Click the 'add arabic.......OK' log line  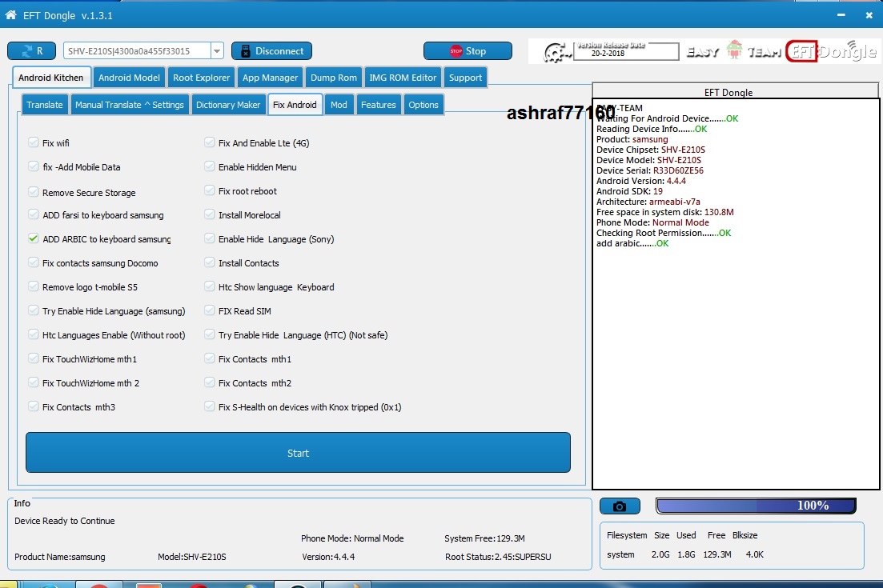point(632,243)
